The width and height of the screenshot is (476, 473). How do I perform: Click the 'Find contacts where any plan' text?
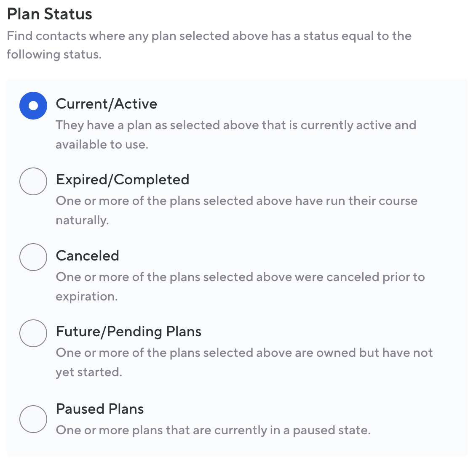click(x=209, y=36)
